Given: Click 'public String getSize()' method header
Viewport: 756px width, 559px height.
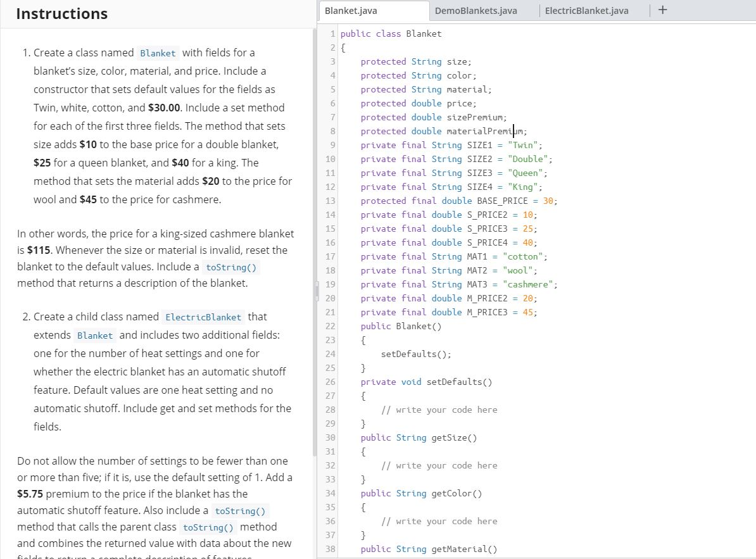Looking at the screenshot, I should 419,438.
